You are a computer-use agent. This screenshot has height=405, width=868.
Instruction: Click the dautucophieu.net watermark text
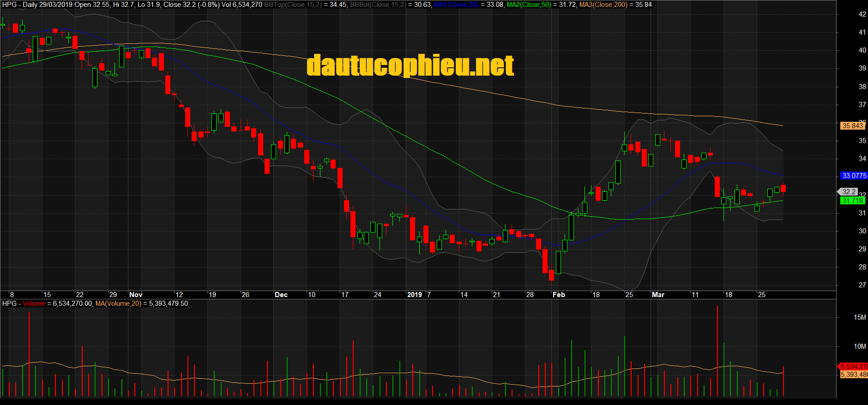(x=410, y=66)
